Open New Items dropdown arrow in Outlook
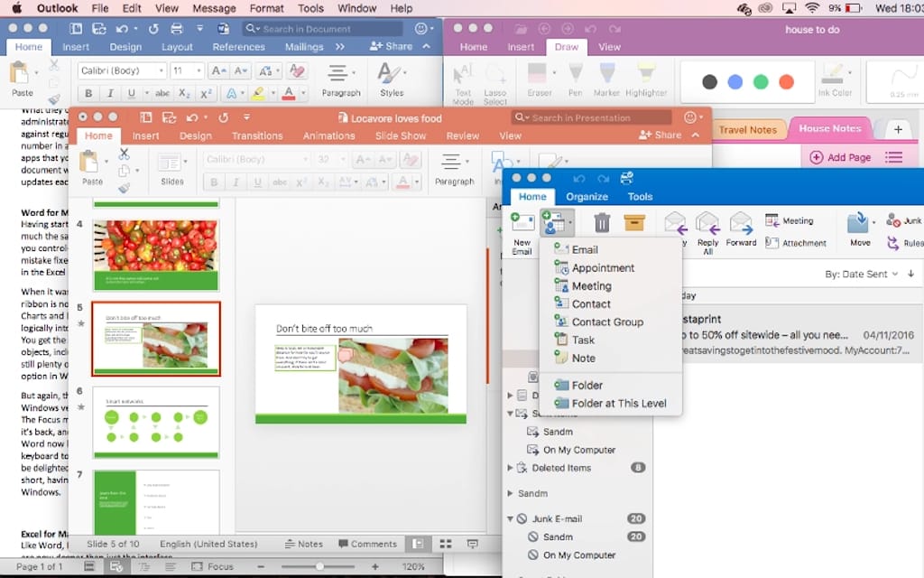Image resolution: width=924 pixels, height=578 pixels. pos(570,223)
